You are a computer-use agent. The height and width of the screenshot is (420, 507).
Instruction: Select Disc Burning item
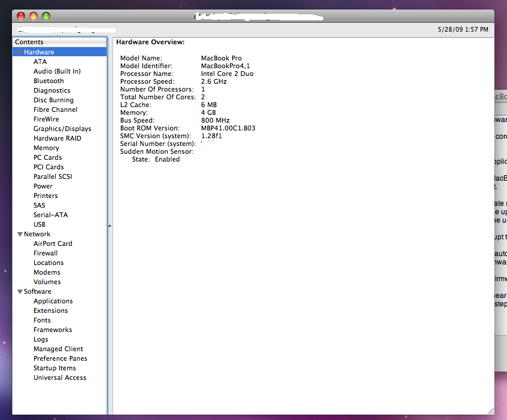[53, 100]
